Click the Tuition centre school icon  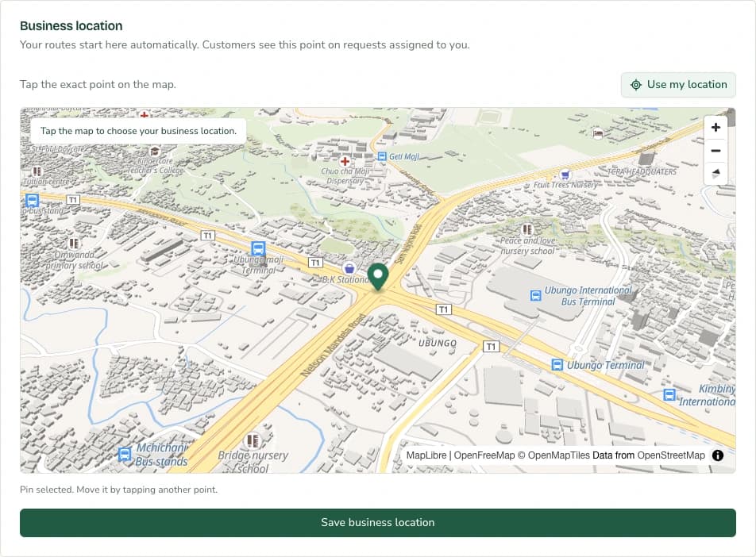37,171
